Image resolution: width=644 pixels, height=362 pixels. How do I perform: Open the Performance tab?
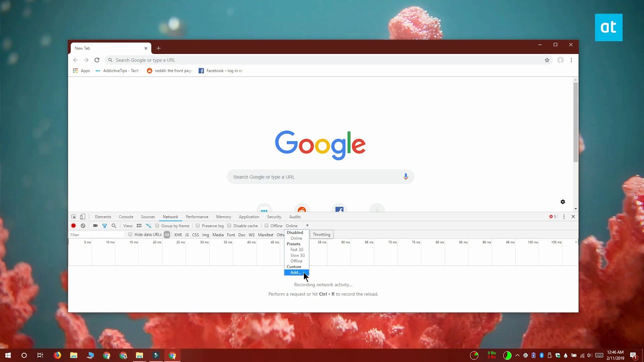pos(197,217)
